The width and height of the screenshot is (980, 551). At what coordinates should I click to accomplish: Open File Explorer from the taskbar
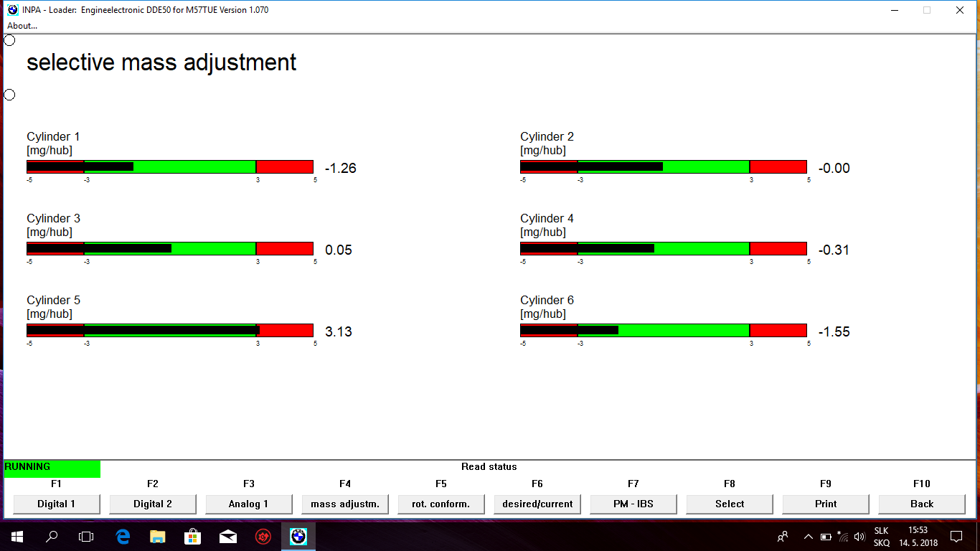[158, 536]
